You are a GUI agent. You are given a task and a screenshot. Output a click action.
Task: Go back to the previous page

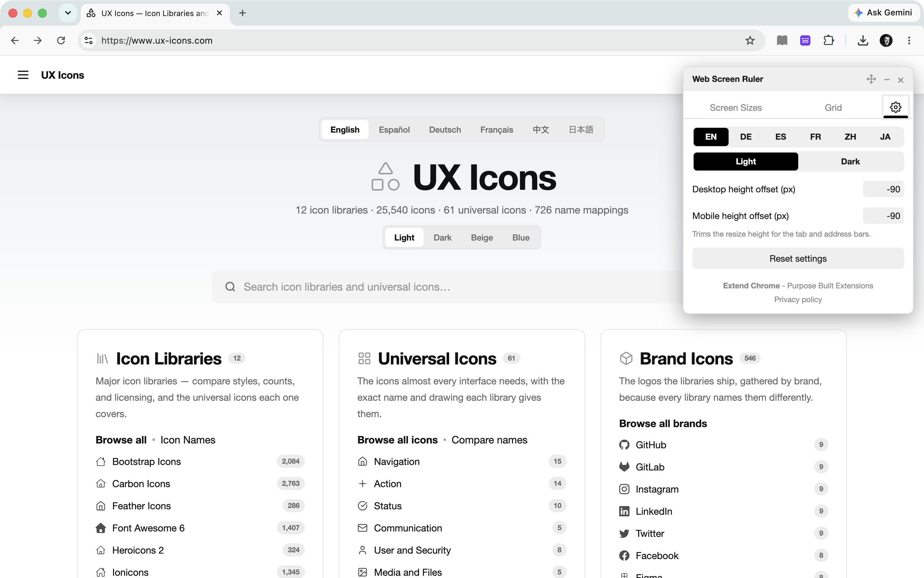pyautogui.click(x=15, y=40)
